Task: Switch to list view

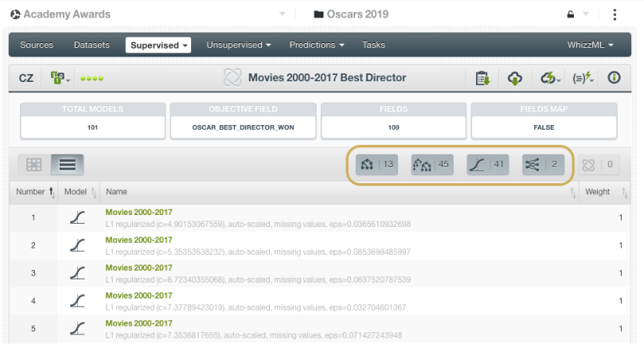Action: [68, 165]
